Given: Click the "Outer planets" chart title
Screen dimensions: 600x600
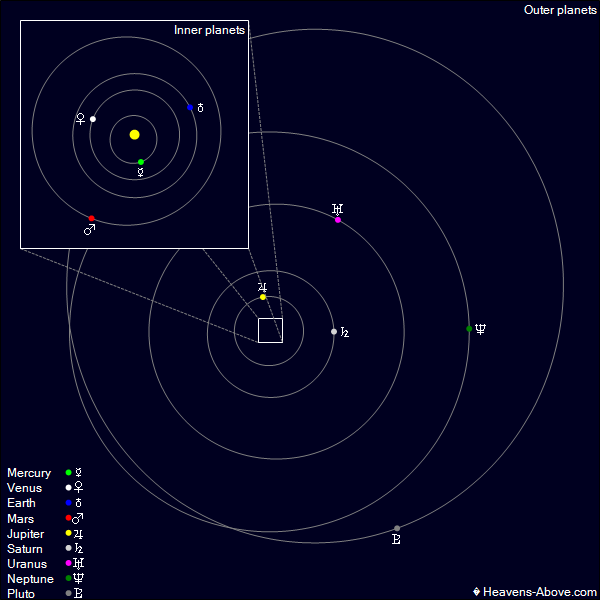Looking at the screenshot, I should 559,10.
